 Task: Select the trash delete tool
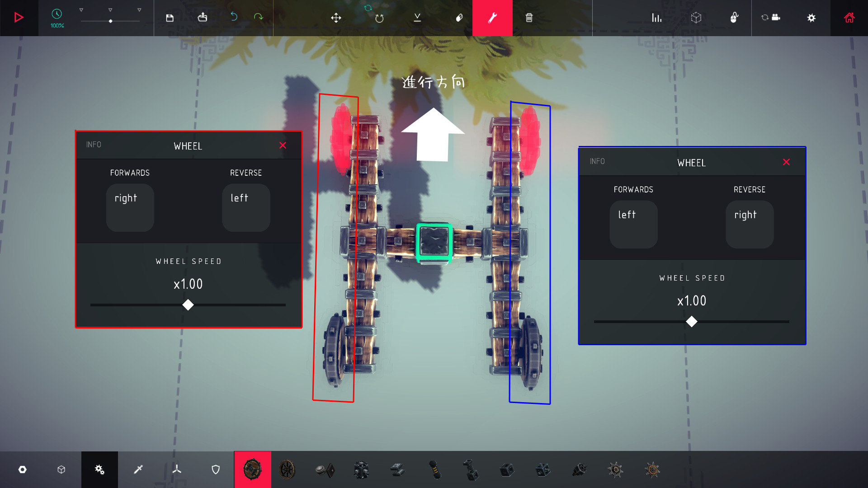[529, 18]
